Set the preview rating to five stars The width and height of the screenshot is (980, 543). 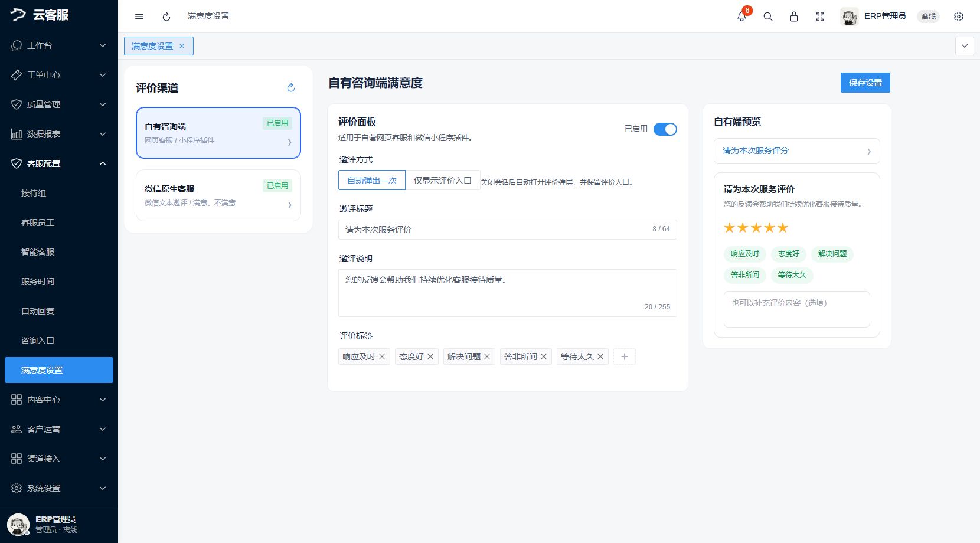click(783, 228)
